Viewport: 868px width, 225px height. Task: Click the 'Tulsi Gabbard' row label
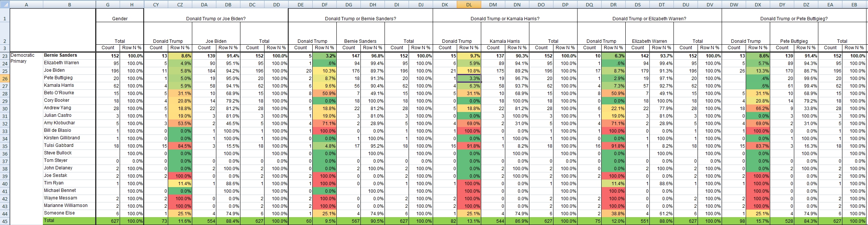pyautogui.click(x=69, y=146)
